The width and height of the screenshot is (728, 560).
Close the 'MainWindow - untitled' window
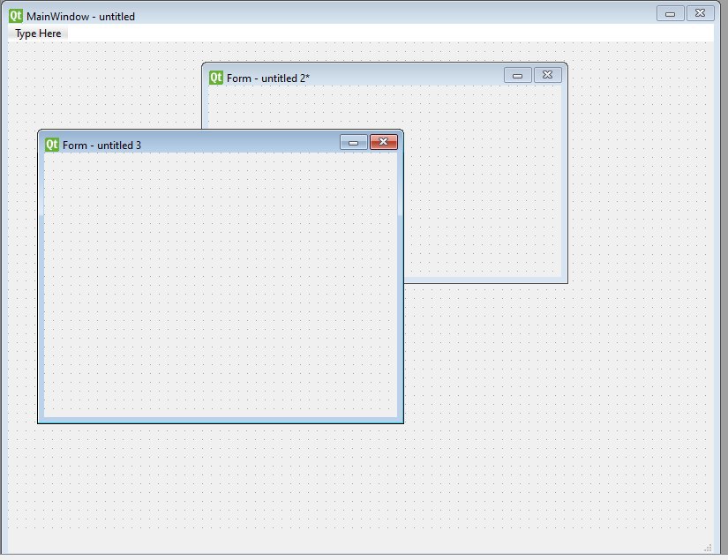(x=700, y=13)
